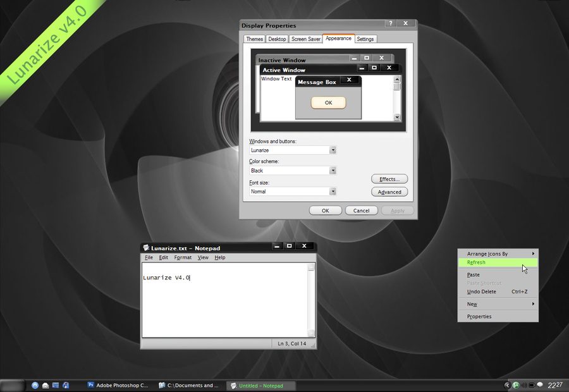Click inside the Notepad text area
Screen dimensions: 569x392
pos(225,300)
